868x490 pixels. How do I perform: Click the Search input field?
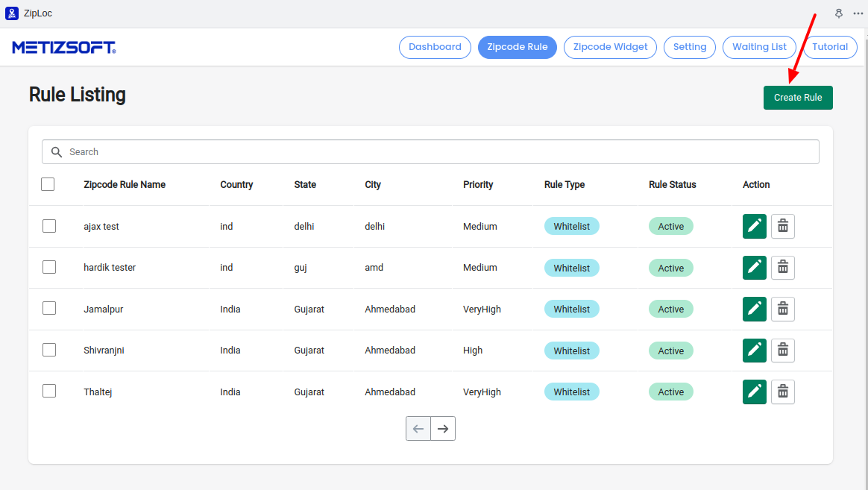440,151
